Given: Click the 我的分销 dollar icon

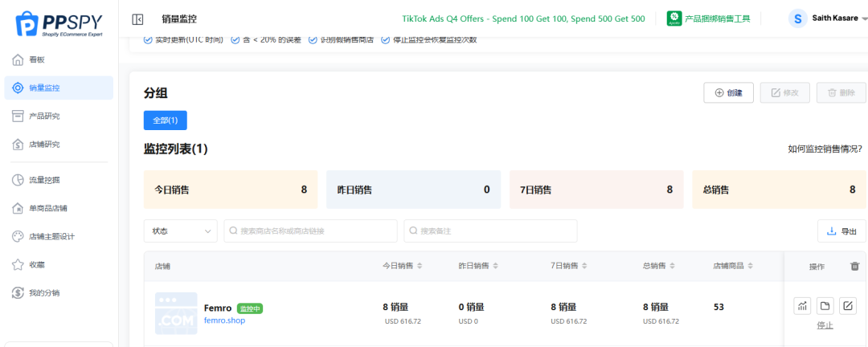Looking at the screenshot, I should (18, 292).
